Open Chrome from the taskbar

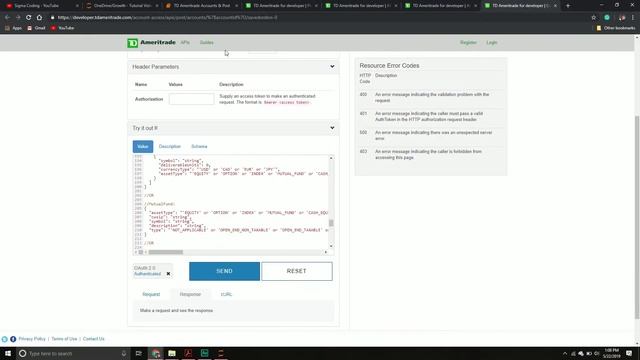click(x=156, y=353)
